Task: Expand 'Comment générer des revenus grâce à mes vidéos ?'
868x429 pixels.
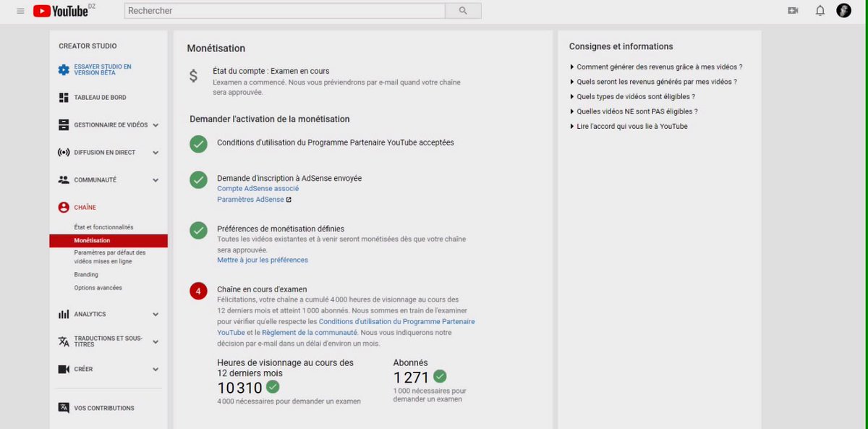Action: [x=656, y=67]
